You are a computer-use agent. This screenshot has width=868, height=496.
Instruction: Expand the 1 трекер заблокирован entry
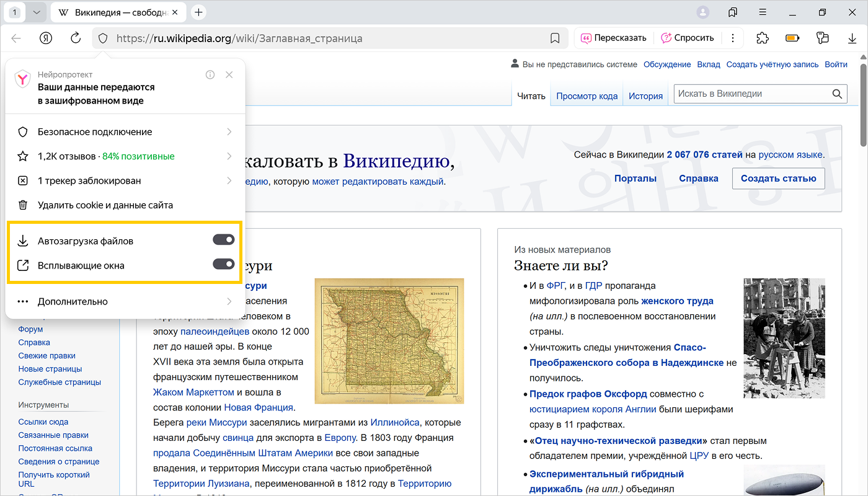click(124, 181)
